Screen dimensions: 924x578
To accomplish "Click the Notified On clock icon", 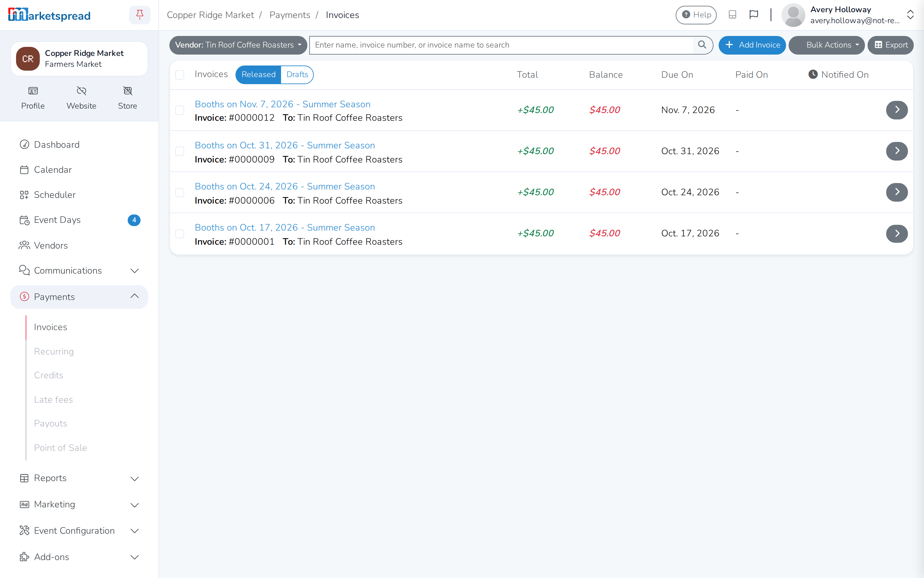I will [x=813, y=74].
